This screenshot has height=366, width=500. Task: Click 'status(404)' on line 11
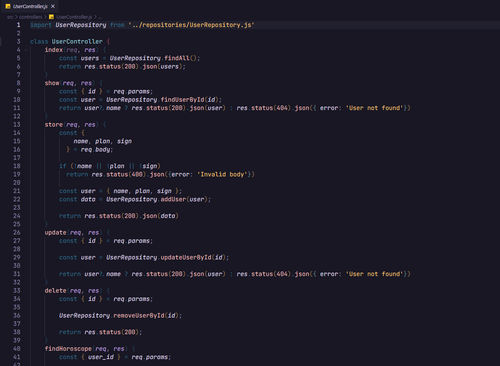(271, 108)
